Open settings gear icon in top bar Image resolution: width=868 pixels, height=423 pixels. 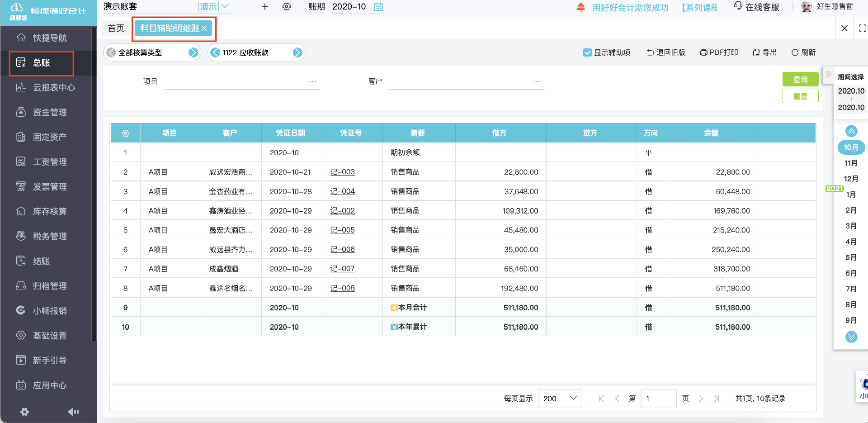(x=287, y=7)
